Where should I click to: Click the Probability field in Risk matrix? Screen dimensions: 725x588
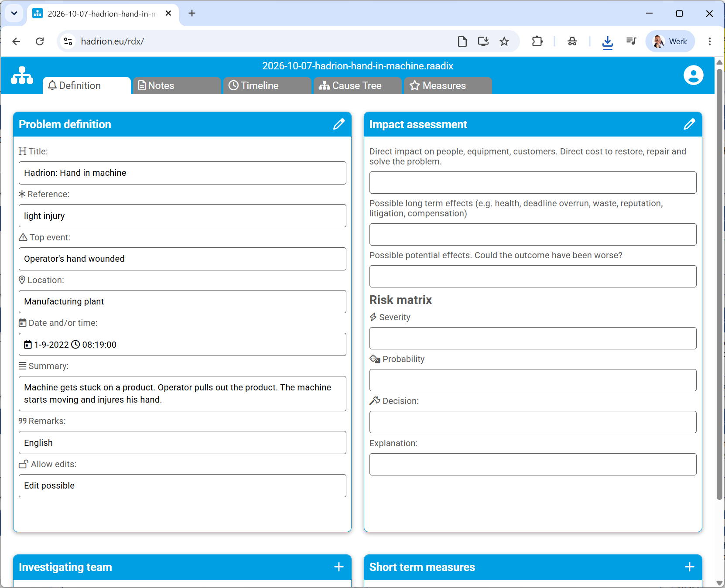pos(533,380)
